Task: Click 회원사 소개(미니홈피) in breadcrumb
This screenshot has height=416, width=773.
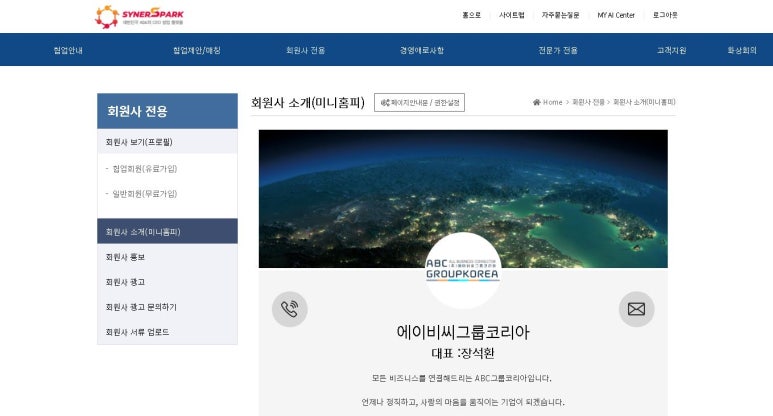Action: [x=644, y=102]
